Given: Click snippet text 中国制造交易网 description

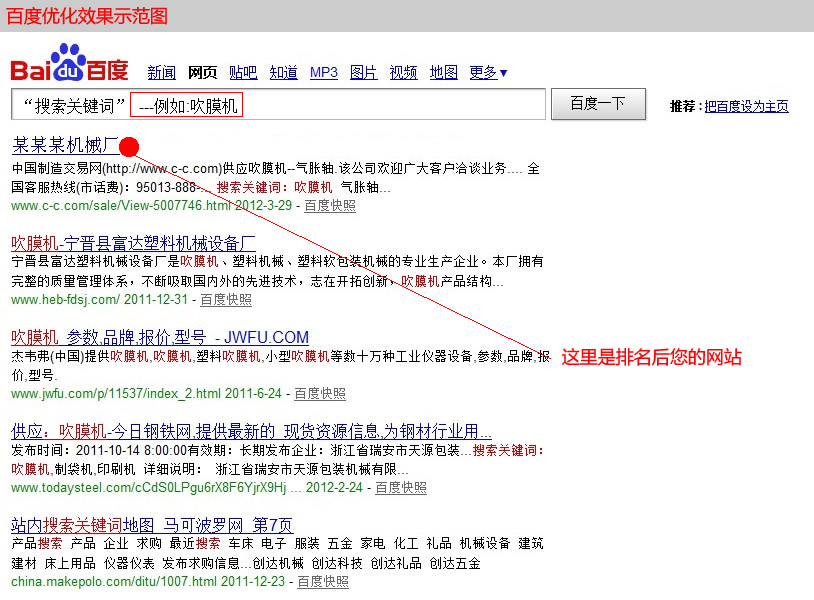Looking at the screenshot, I should 276,178.
